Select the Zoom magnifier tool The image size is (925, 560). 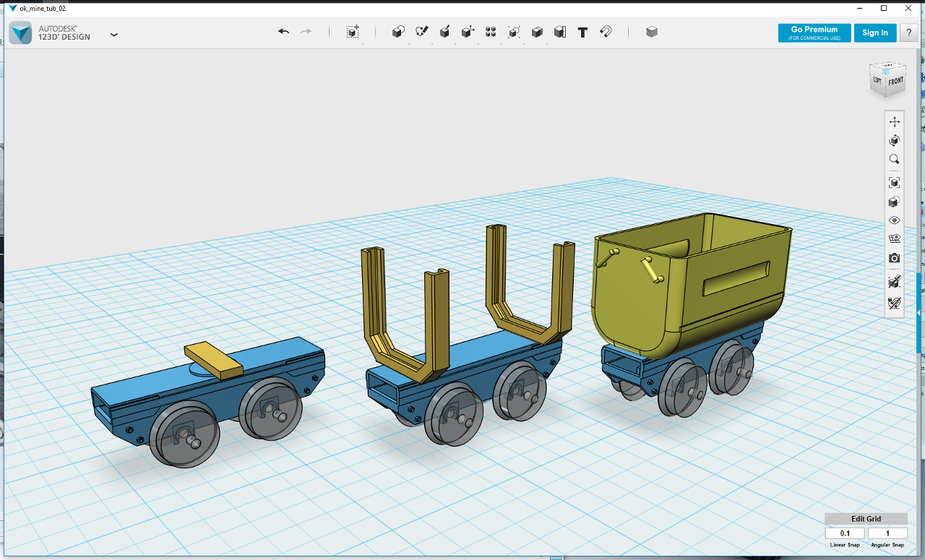pyautogui.click(x=895, y=159)
